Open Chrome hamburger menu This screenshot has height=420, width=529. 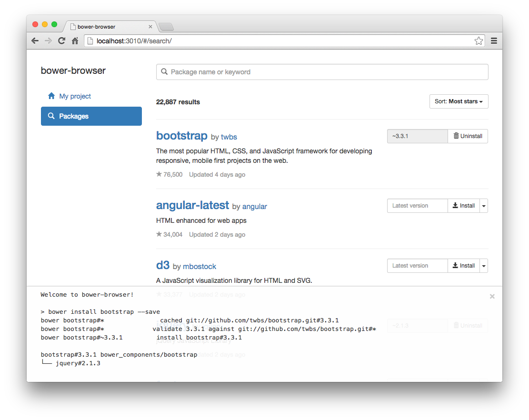click(494, 41)
